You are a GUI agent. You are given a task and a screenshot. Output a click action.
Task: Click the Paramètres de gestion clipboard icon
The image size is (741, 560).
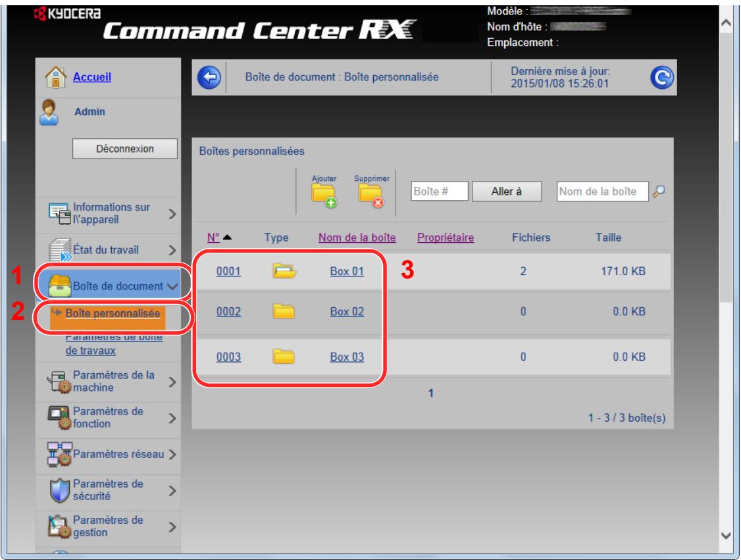click(x=59, y=526)
